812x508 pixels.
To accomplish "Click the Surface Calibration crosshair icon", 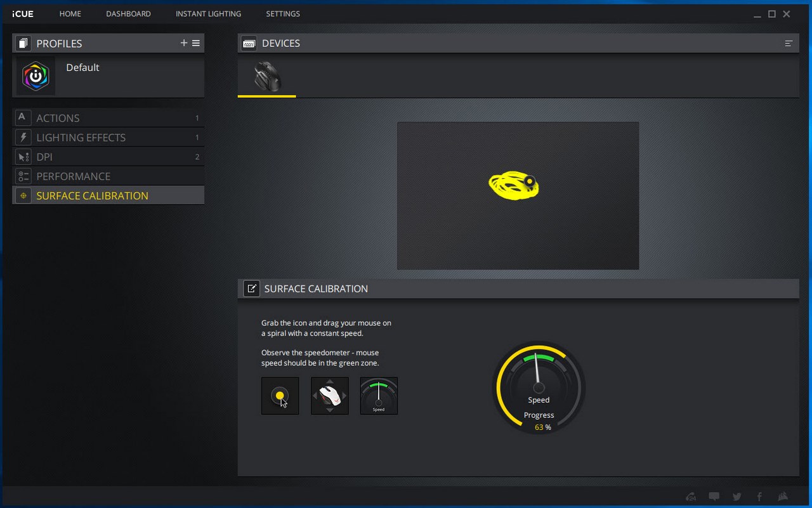I will click(x=23, y=195).
